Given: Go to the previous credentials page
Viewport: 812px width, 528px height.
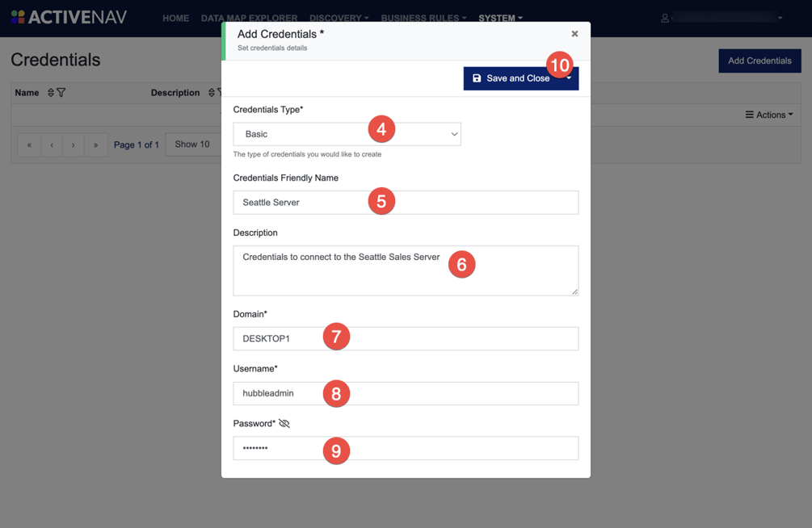Looking at the screenshot, I should [x=51, y=144].
